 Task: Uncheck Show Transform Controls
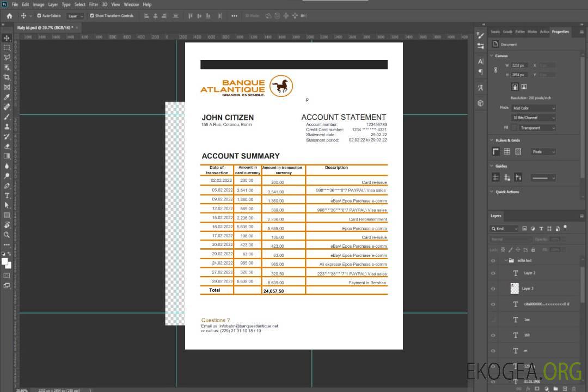[x=92, y=16]
